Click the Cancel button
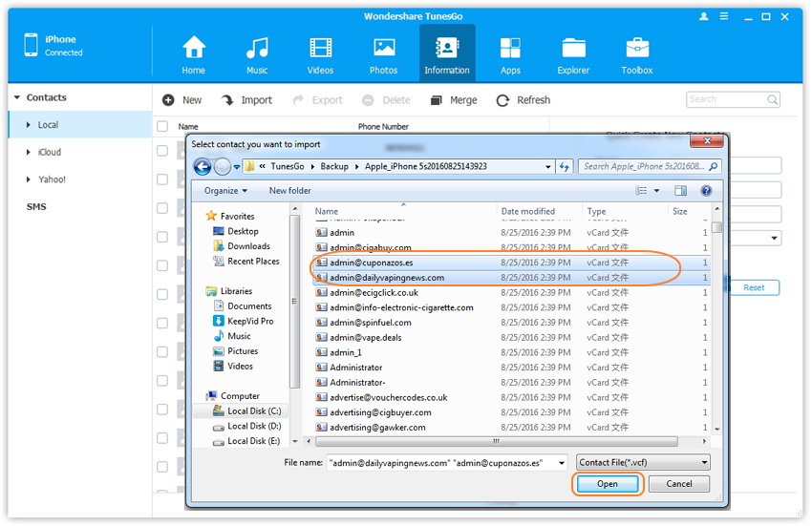The width and height of the screenshot is (812, 526). tap(678, 484)
